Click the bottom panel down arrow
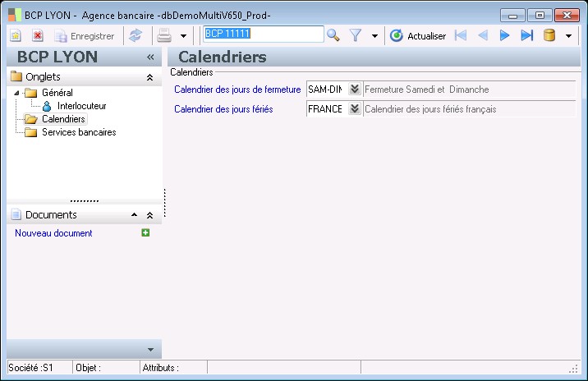The image size is (588, 381). click(150, 350)
